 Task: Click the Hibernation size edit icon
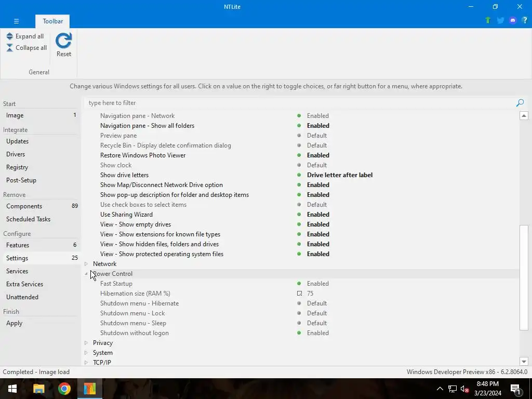point(299,294)
